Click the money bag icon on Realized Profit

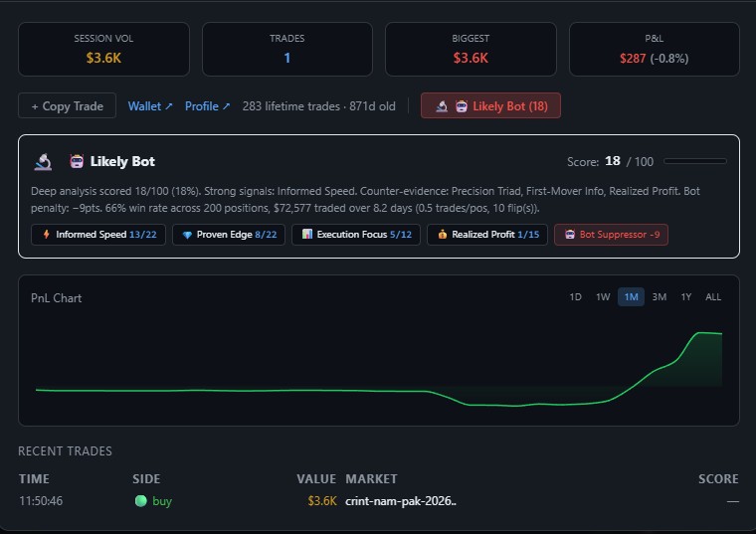(442, 235)
